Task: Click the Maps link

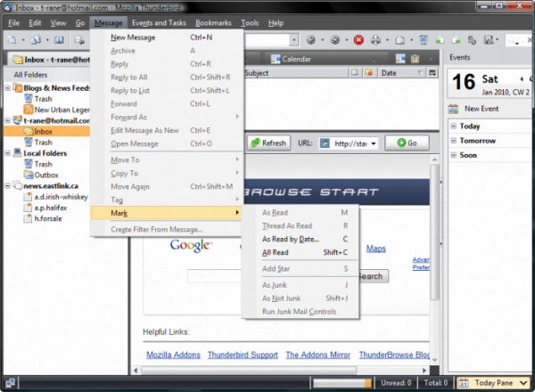Action: pos(375,249)
